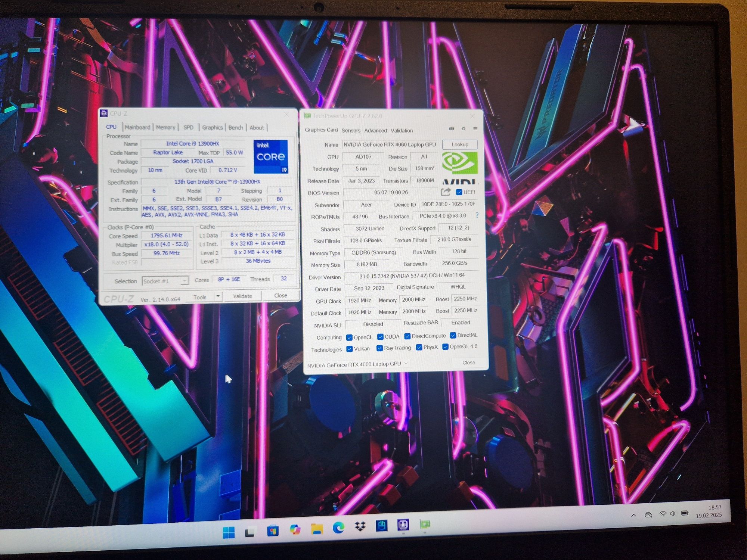This screenshot has height=560, width=747.
Task: Open the Windows Start menu
Action: click(229, 532)
